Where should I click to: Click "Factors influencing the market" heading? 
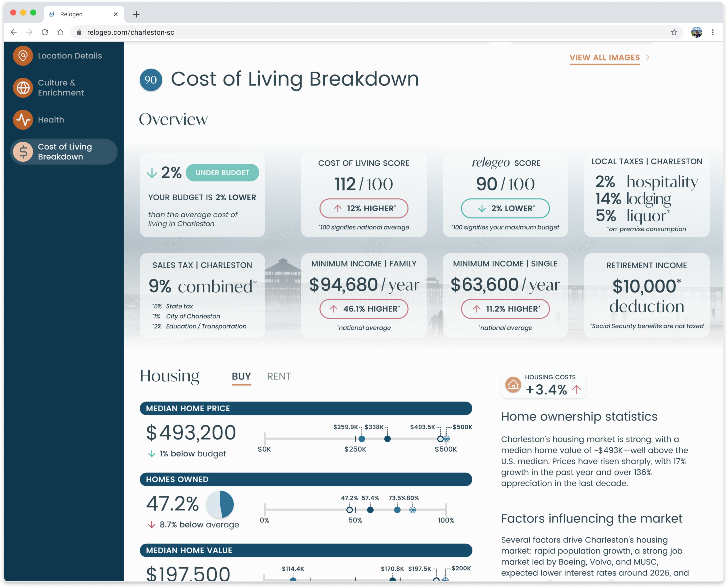(592, 519)
